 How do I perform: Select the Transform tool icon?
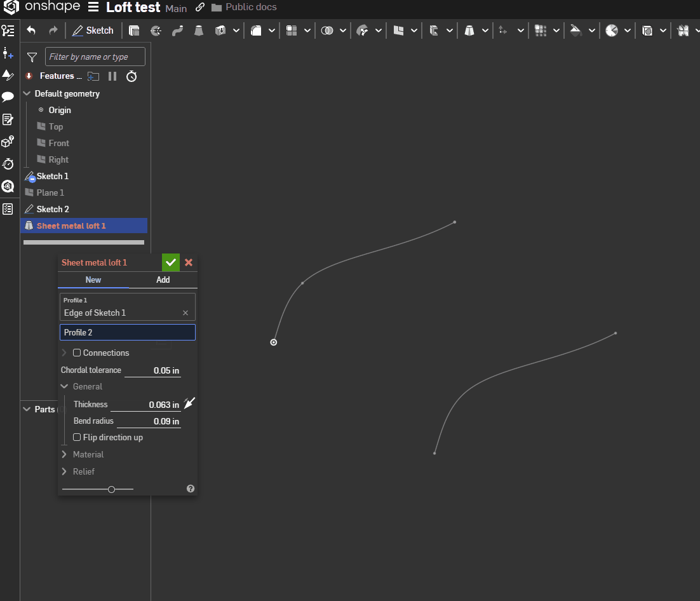[503, 30]
